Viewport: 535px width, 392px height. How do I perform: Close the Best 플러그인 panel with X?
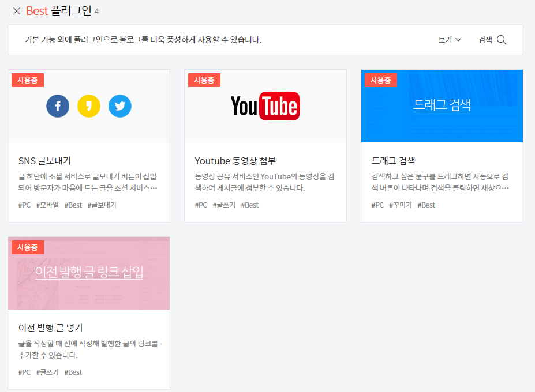(x=17, y=11)
